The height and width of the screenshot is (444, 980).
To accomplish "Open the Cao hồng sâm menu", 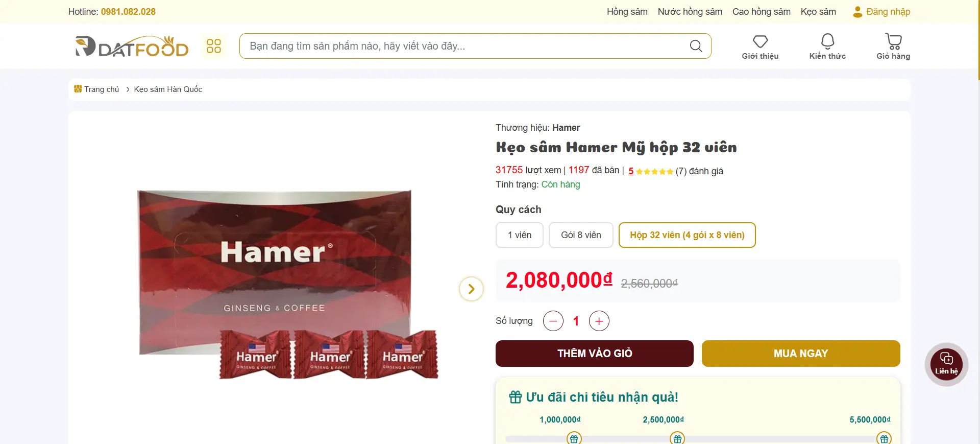I will pyautogui.click(x=761, y=12).
